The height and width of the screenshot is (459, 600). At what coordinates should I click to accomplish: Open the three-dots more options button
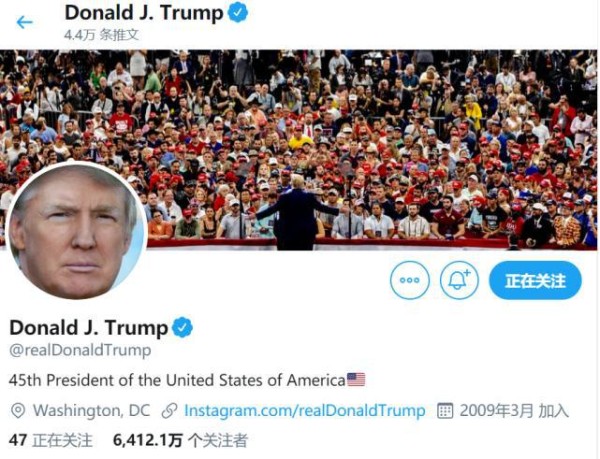(409, 280)
